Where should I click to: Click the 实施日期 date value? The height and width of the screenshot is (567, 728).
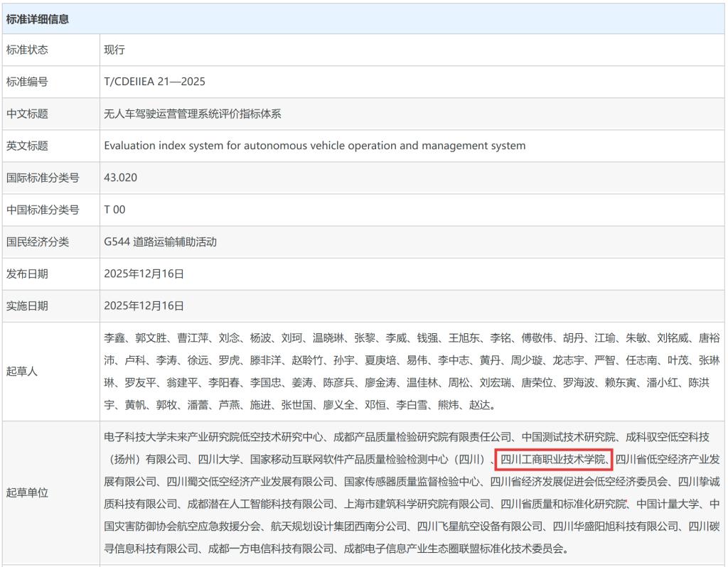tap(144, 306)
